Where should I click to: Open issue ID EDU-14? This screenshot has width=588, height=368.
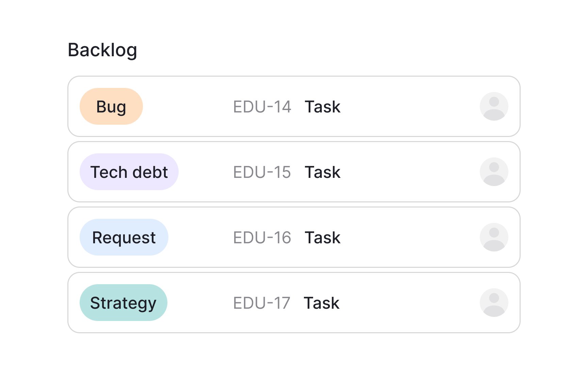(x=262, y=107)
